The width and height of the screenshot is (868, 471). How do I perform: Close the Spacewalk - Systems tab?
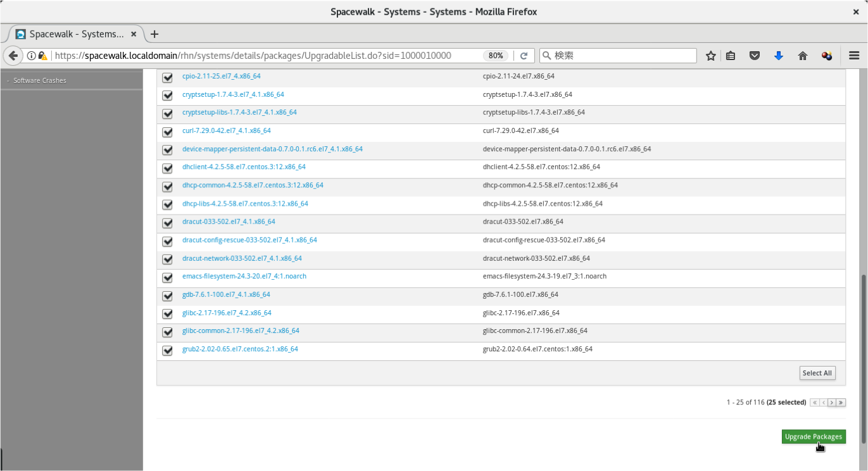pos(134,34)
